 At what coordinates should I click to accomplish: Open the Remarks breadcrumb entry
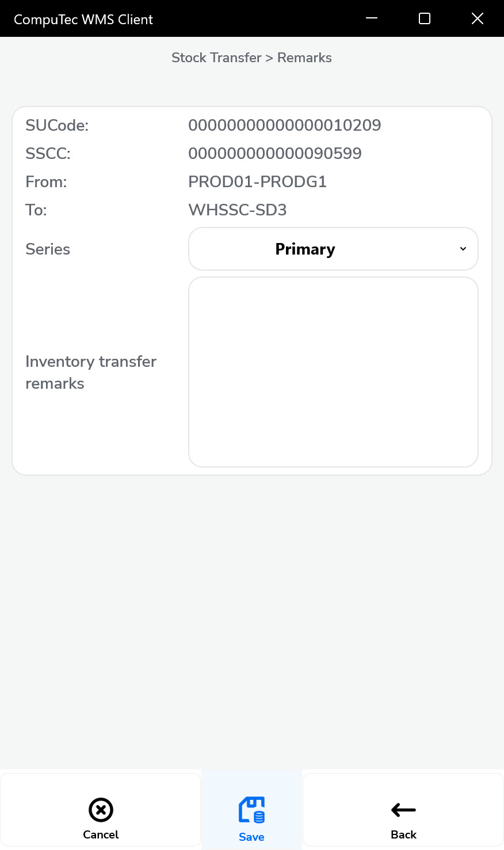pyautogui.click(x=304, y=58)
